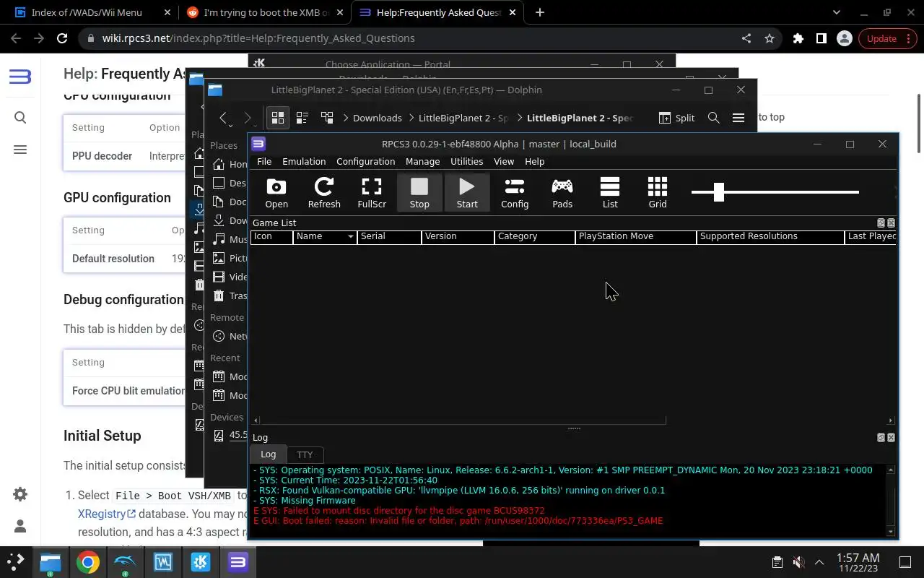Click the muted volume tray icon

click(x=798, y=562)
